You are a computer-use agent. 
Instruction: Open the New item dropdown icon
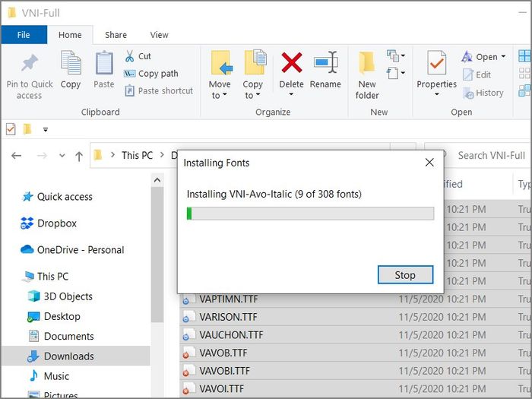(396, 55)
